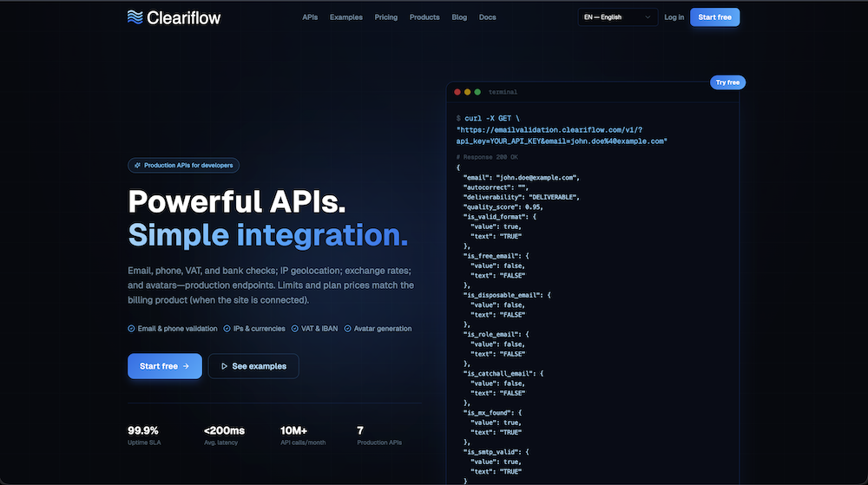Click the 'Avatar generation' feature label
Screen dimensions: 868x485
coord(383,329)
